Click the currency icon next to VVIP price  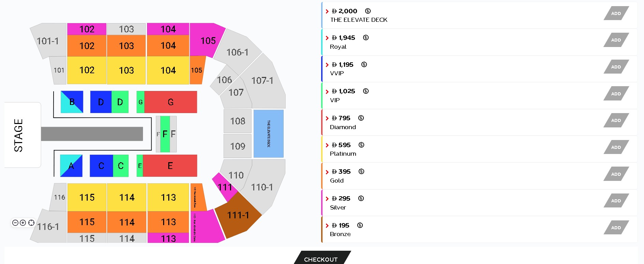tap(364, 64)
